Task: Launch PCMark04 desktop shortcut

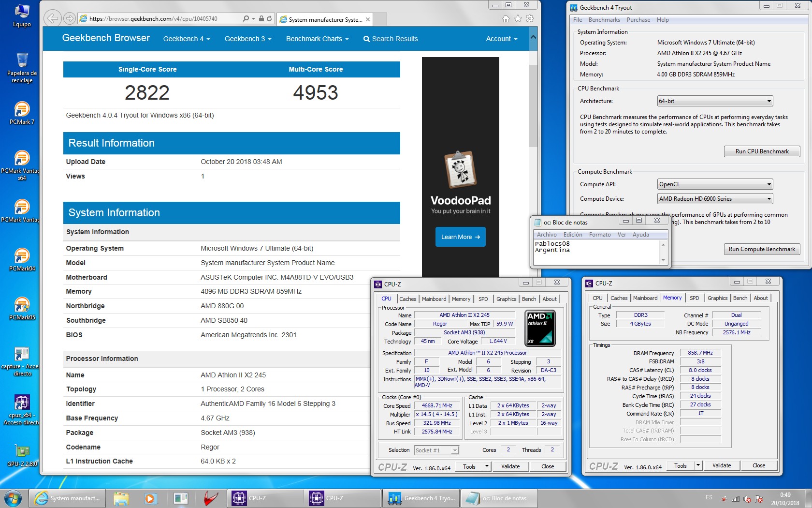Action: (22, 259)
